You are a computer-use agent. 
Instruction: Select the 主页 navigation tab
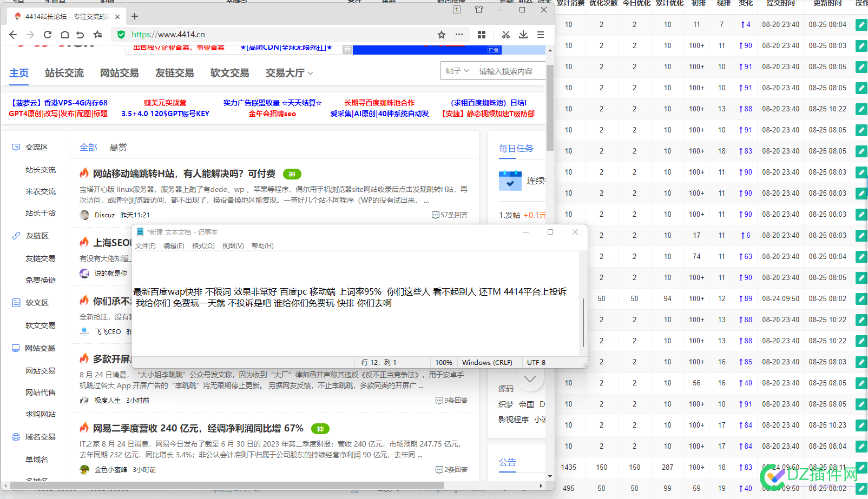tap(19, 73)
